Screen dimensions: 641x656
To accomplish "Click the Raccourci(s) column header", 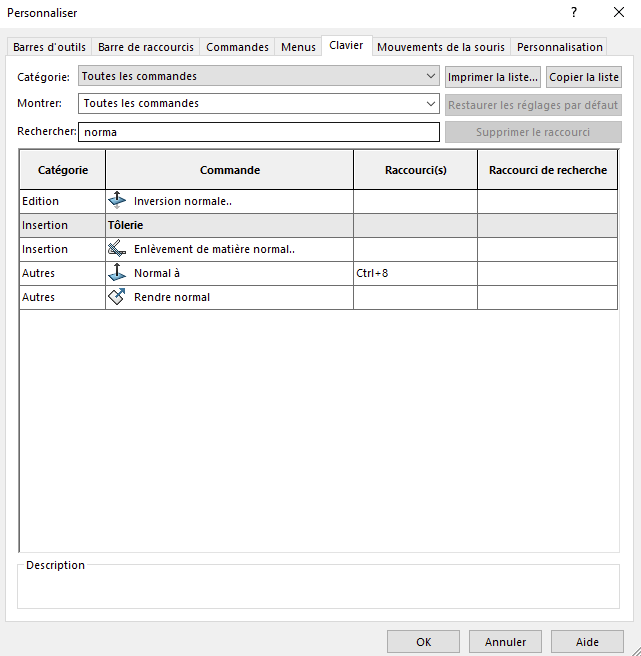I will [415, 170].
